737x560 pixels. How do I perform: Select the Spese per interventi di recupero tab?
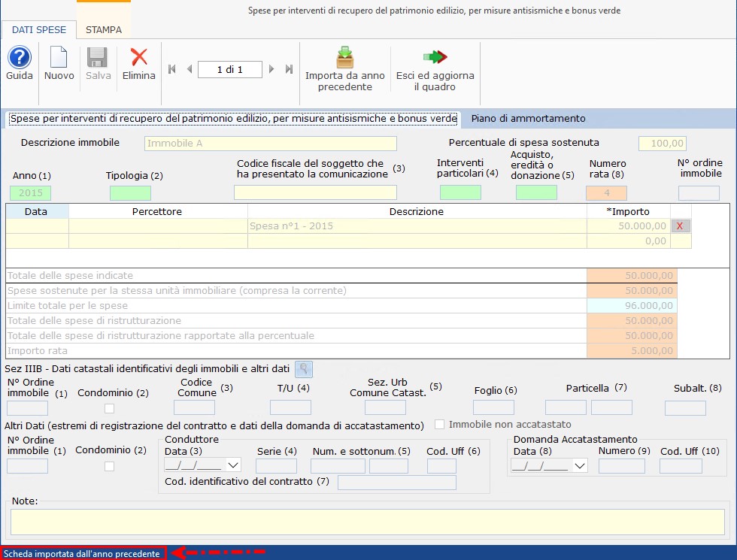(x=234, y=119)
